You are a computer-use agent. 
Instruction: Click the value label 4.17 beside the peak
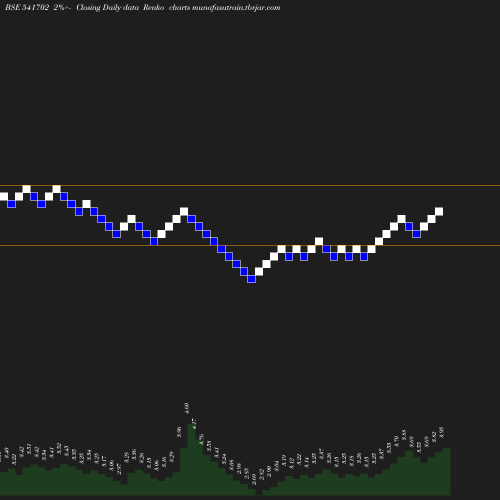(194, 424)
